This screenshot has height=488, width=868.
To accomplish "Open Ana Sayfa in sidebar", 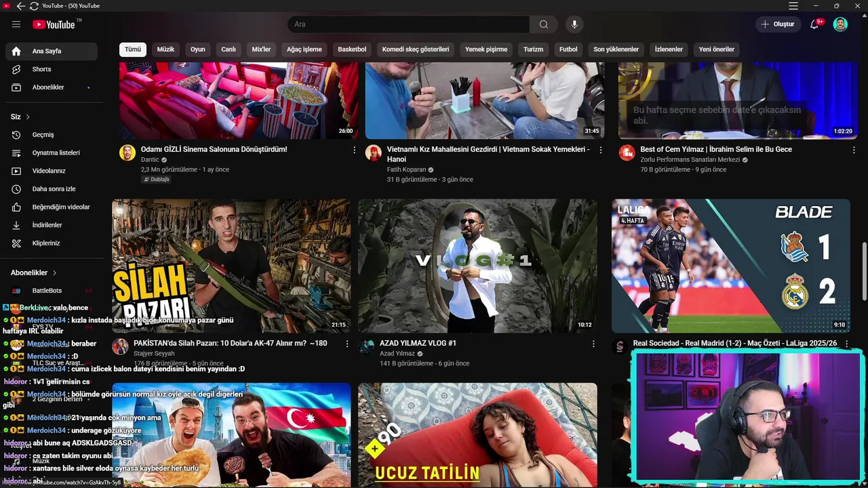I will pyautogui.click(x=52, y=51).
